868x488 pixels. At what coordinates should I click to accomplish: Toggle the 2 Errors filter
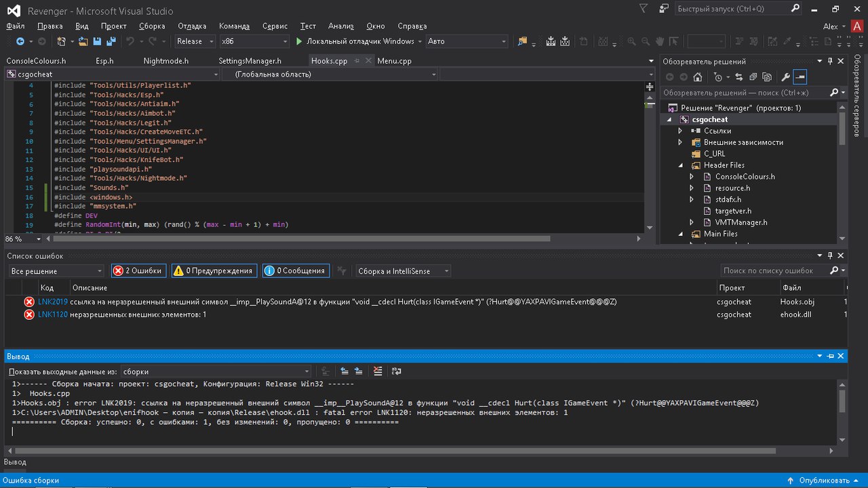click(138, 270)
